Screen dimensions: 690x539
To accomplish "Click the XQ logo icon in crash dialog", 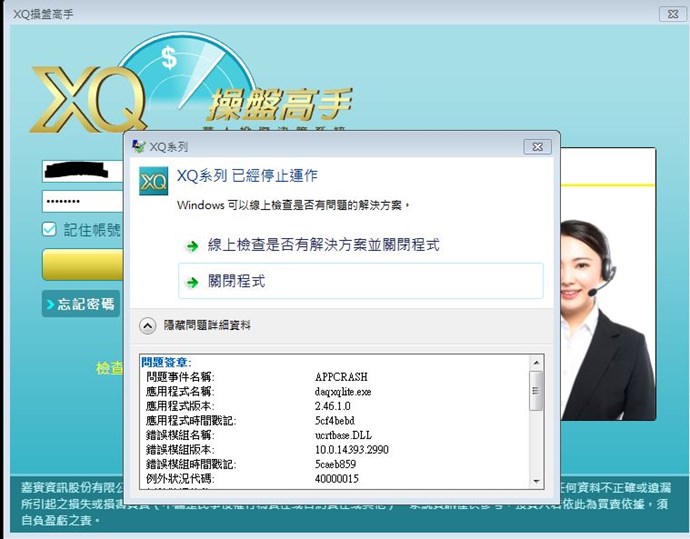I will click(152, 183).
